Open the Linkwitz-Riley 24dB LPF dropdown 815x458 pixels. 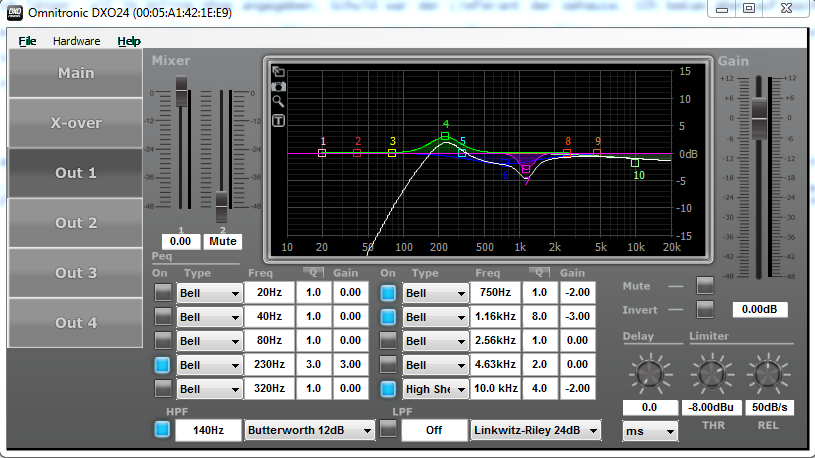pyautogui.click(x=536, y=430)
